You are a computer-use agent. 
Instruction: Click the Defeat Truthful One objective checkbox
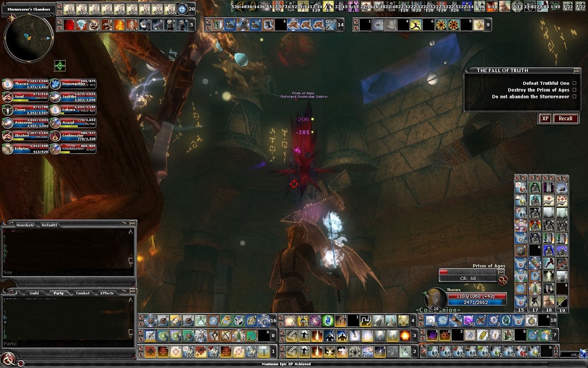tap(574, 83)
